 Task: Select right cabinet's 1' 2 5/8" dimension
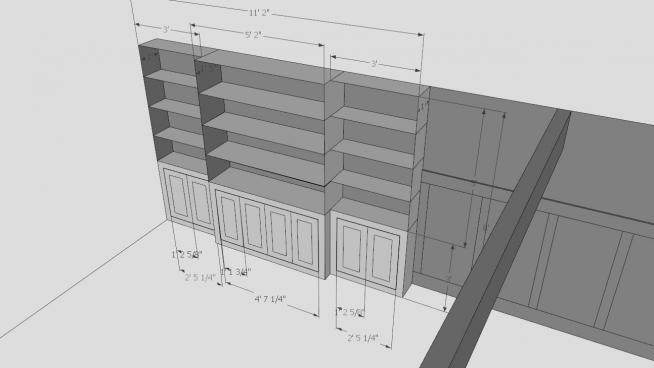point(350,312)
